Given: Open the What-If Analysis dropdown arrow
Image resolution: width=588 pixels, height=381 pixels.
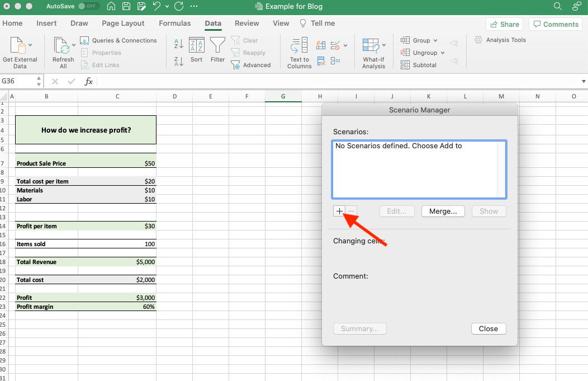Looking at the screenshot, I should (x=383, y=45).
